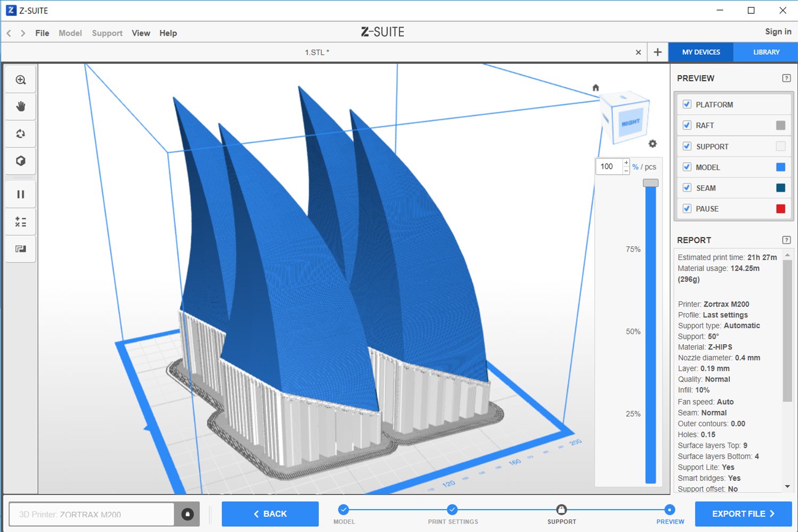Viewport: 798px width, 532px height.
Task: Click the hexagon view mode icon
Action: (21, 161)
